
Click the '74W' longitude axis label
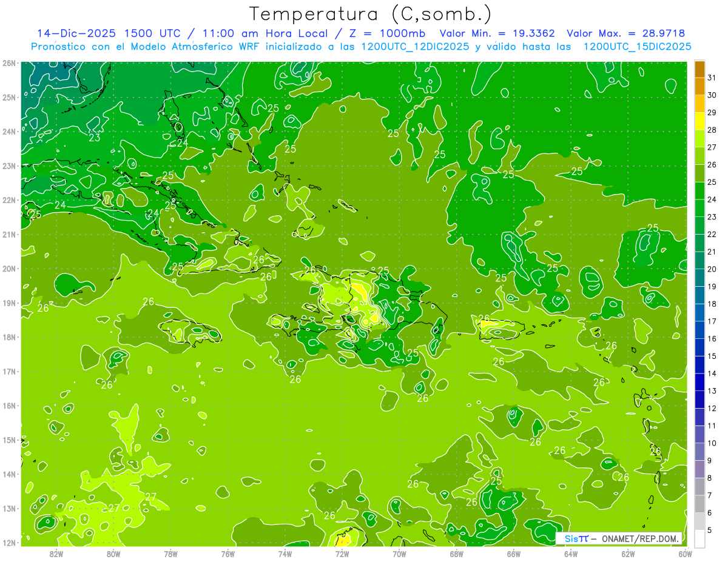pyautogui.click(x=285, y=554)
